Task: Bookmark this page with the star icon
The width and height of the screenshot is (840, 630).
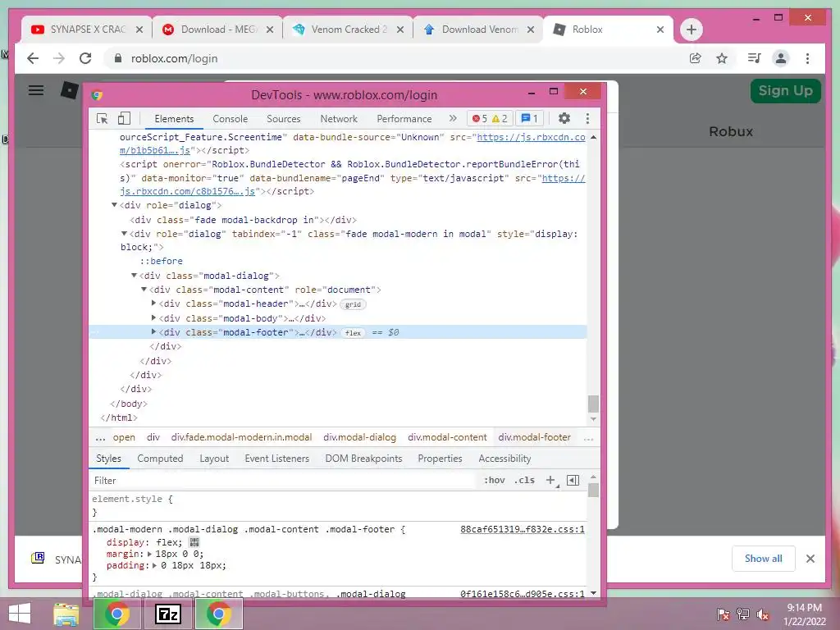Action: pos(722,58)
